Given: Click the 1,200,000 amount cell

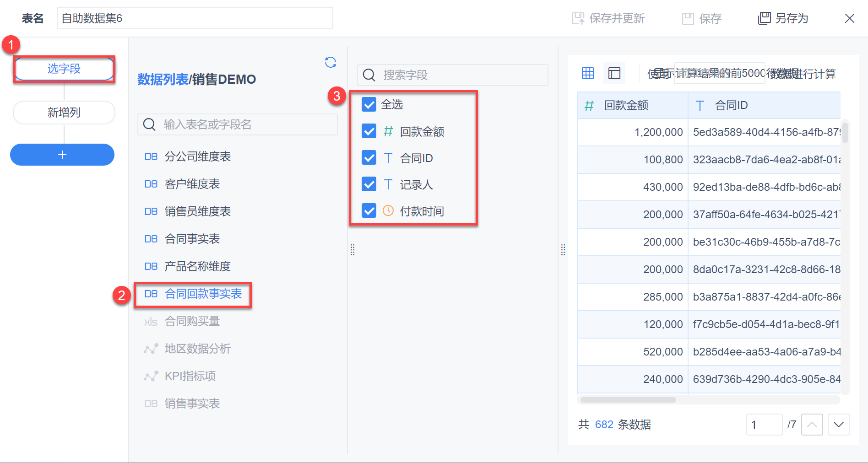Looking at the screenshot, I should pyautogui.click(x=633, y=133).
